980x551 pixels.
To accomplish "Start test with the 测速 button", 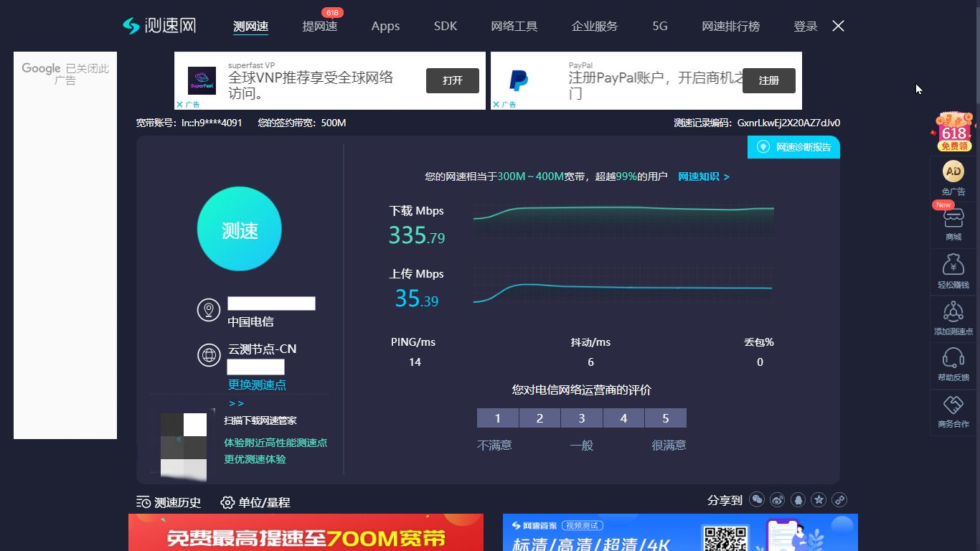I will 239,230.
